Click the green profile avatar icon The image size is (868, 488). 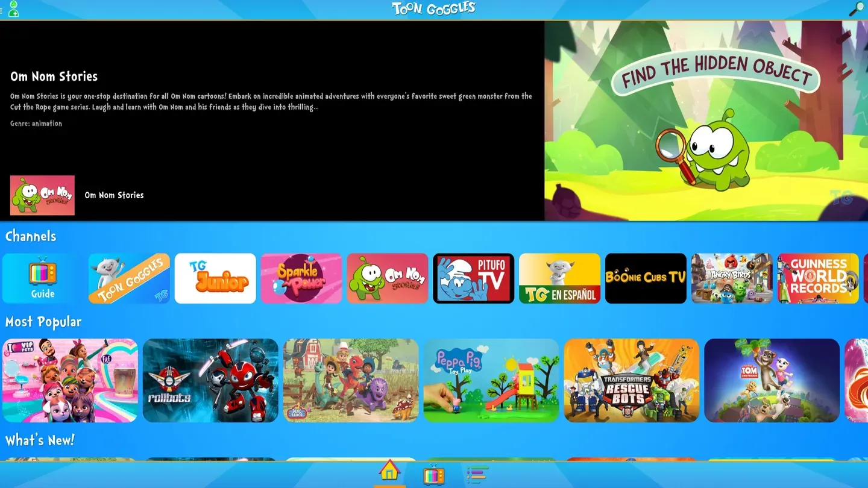[13, 4]
